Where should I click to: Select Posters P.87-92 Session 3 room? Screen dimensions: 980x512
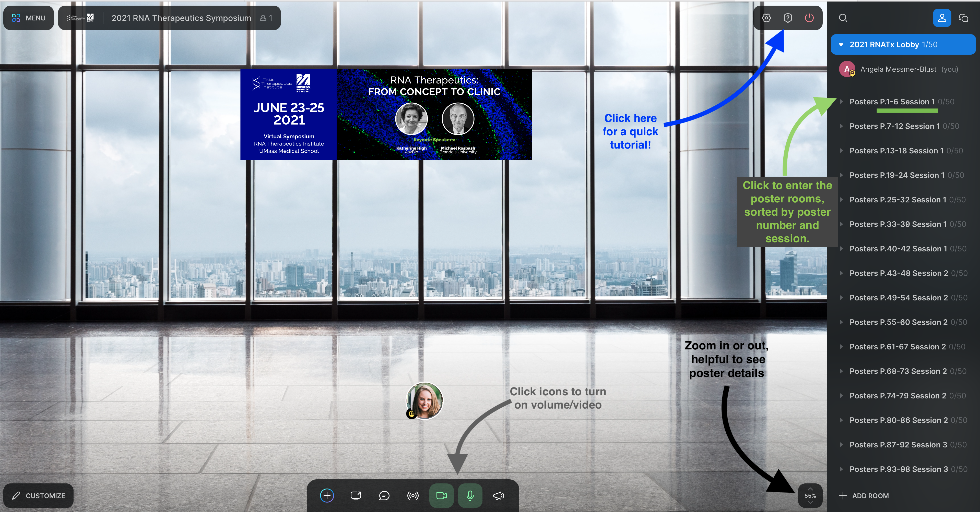(898, 444)
